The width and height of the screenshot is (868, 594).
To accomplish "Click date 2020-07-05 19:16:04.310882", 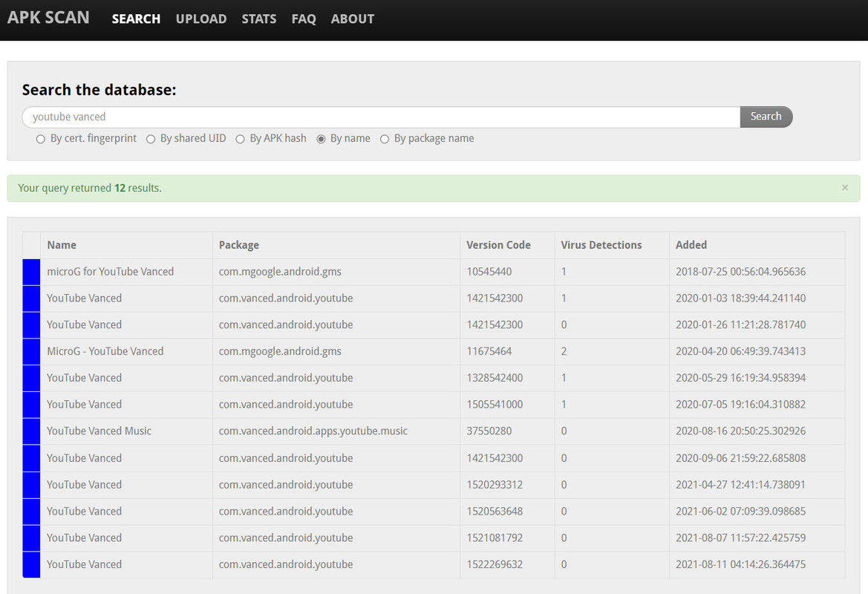I will tap(741, 405).
